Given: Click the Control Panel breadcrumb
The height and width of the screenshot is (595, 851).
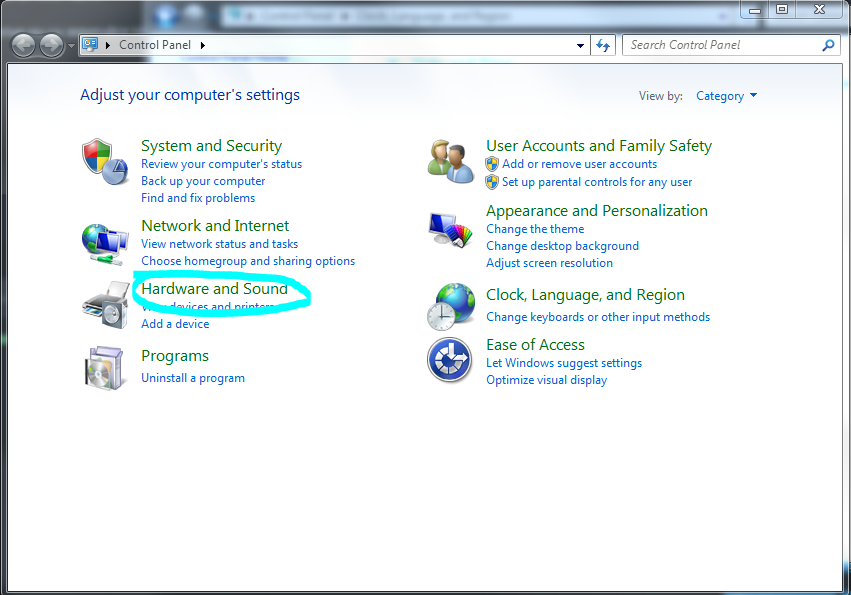Looking at the screenshot, I should (155, 45).
